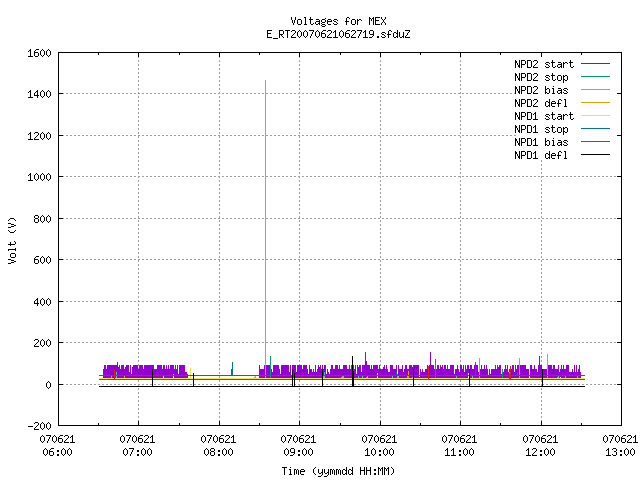Click the y-axis tick value 1200
Screen dimensions: 640x480
coord(39,136)
